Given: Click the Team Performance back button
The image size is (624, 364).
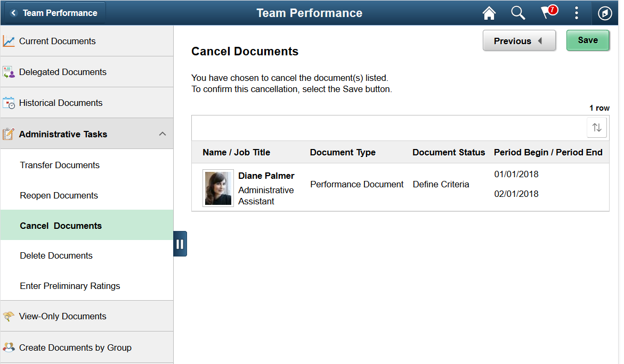Looking at the screenshot, I should (54, 13).
